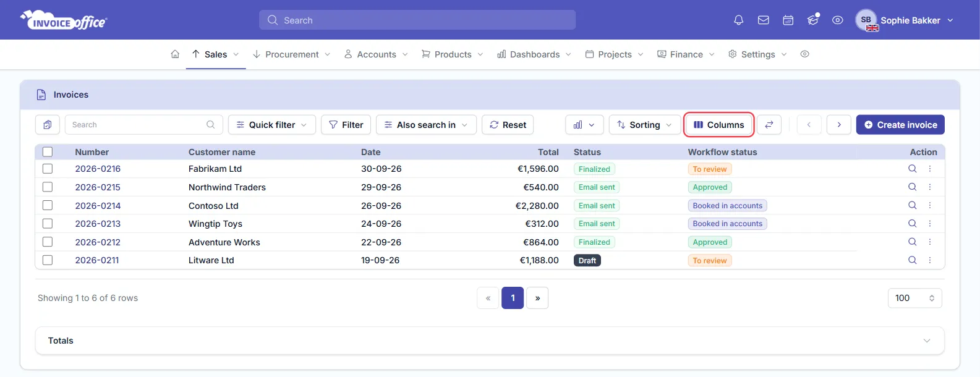Open invoice number 2026-0216 link
980x377 pixels.
tap(98, 169)
